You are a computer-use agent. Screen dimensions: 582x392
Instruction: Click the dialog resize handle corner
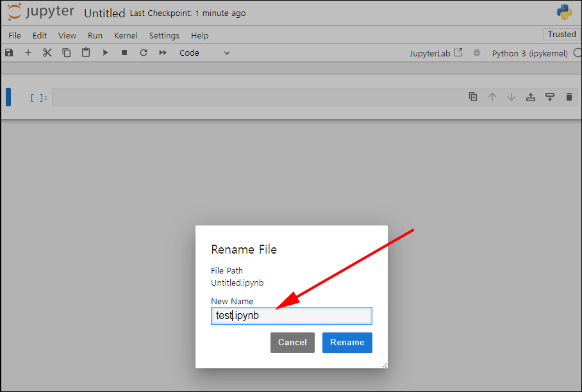tap(385, 365)
